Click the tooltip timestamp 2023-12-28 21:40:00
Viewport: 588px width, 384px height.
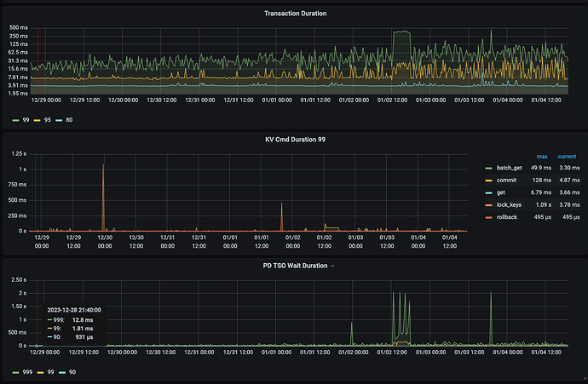(x=74, y=310)
